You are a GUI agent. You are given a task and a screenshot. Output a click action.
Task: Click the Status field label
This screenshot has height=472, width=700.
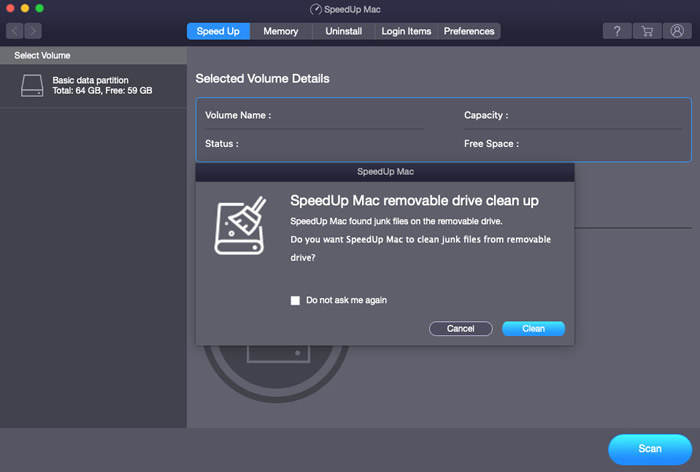[222, 144]
